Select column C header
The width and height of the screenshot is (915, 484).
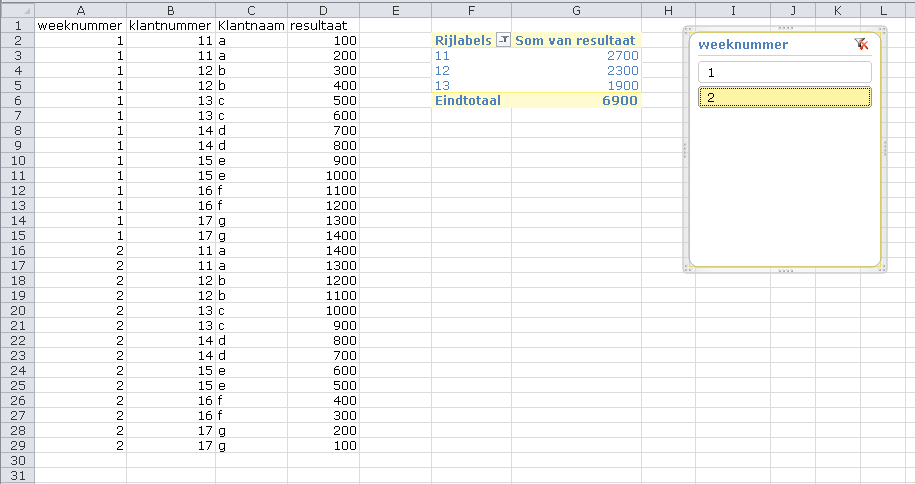[252, 10]
